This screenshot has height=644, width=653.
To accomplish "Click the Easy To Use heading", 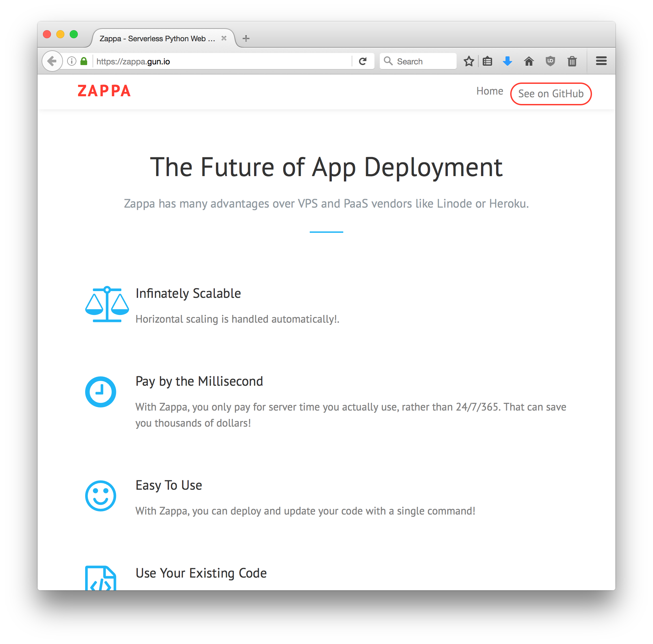I will tap(169, 485).
